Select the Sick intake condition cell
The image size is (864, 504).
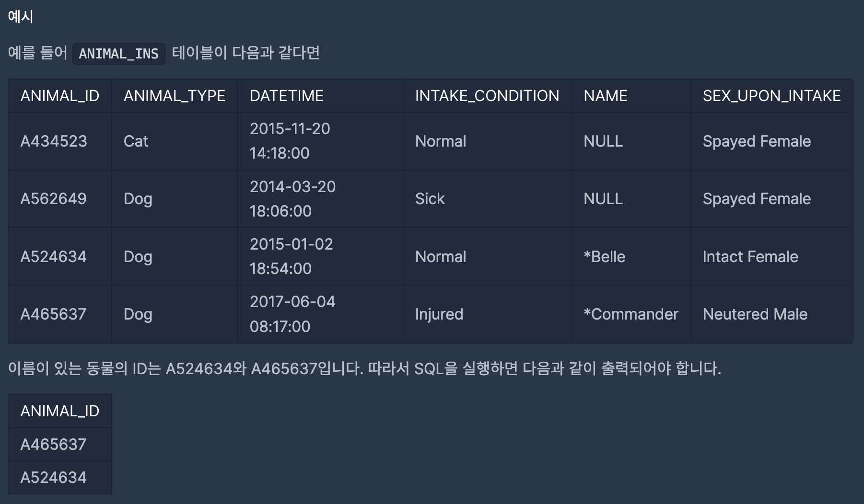coord(487,199)
